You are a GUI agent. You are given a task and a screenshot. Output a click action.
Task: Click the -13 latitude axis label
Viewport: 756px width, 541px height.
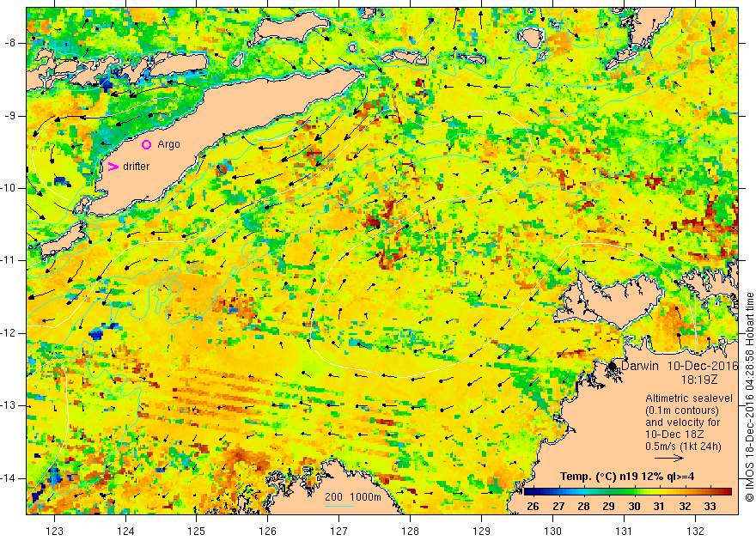click(x=9, y=405)
